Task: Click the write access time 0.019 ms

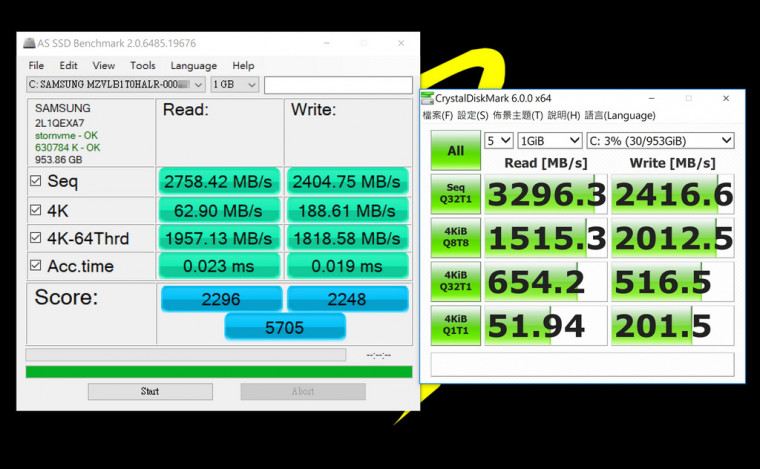Action: point(347,266)
